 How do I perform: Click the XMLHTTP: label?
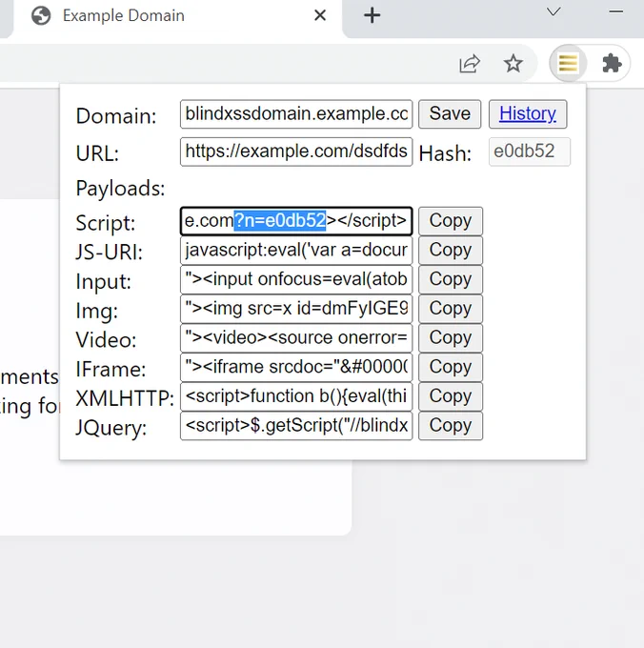(x=125, y=398)
